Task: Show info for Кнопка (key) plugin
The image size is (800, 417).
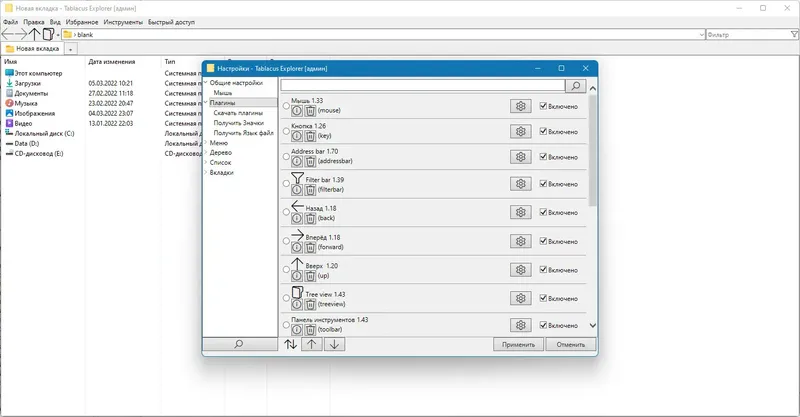Action: (x=297, y=136)
